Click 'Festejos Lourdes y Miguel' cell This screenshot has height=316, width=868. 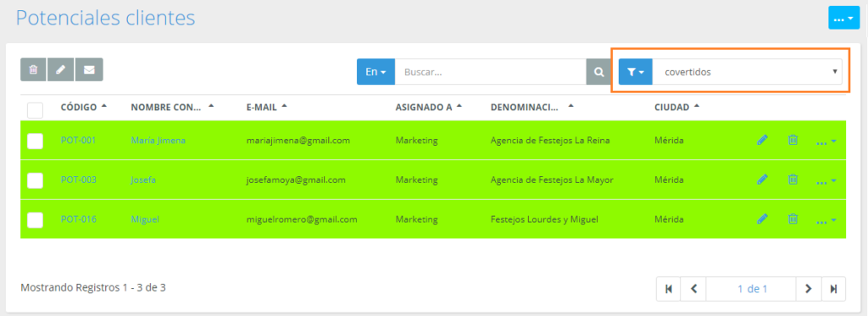click(x=544, y=219)
